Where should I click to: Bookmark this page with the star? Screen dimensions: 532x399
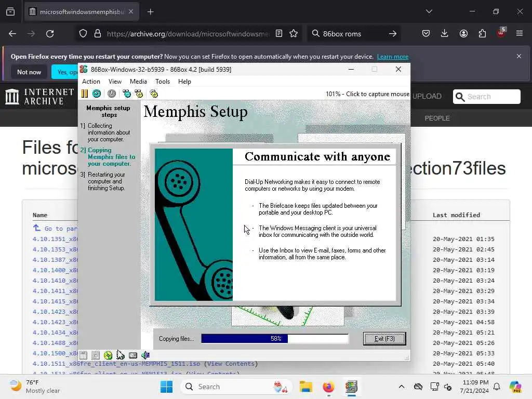pos(294,33)
